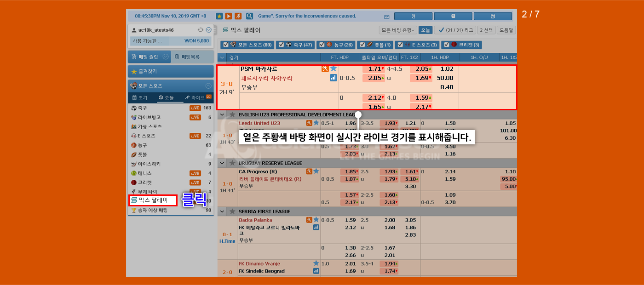Screen dimensions: 644x285
Task: Open statistics chart icon for 페르시푸라 자야푸라
Action: [333, 78]
